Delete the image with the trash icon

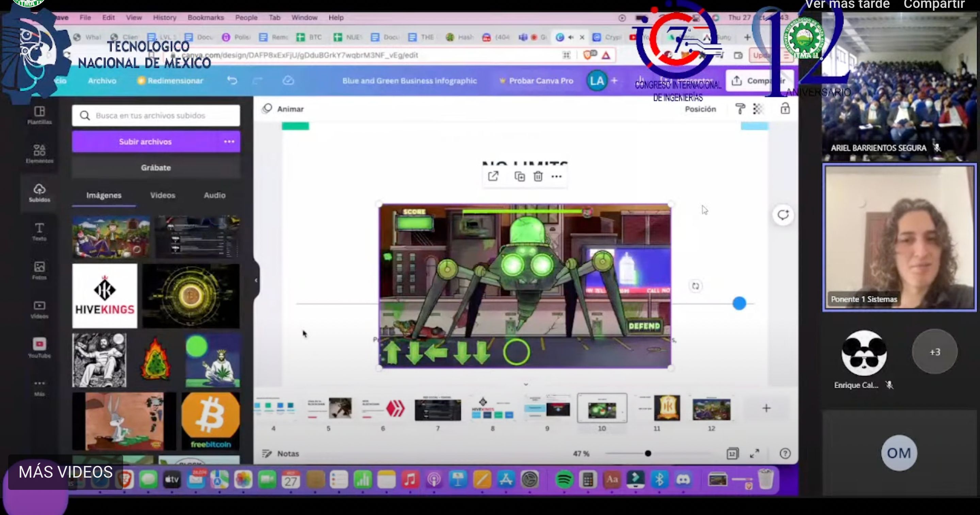538,177
